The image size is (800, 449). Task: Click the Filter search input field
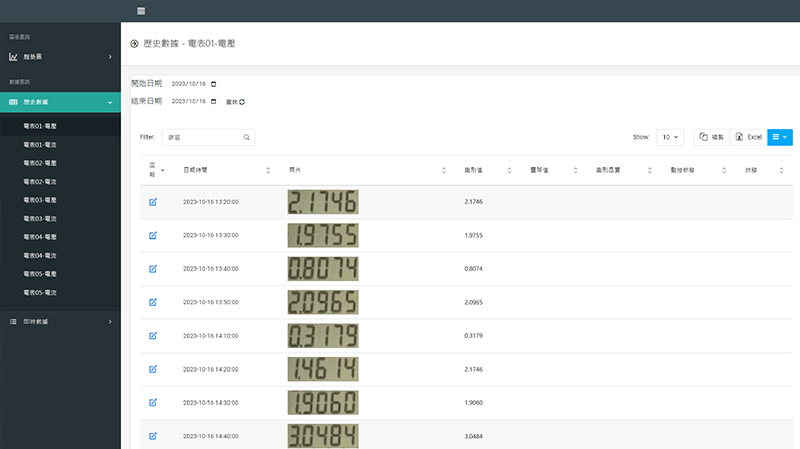(208, 137)
